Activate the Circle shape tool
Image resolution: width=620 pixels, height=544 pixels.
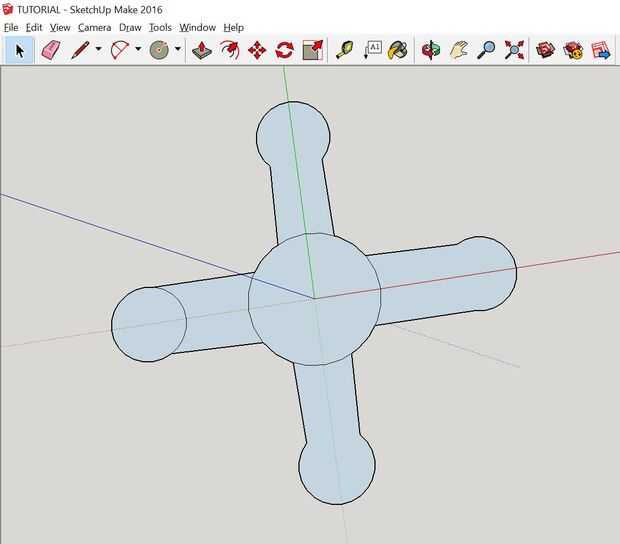159,50
